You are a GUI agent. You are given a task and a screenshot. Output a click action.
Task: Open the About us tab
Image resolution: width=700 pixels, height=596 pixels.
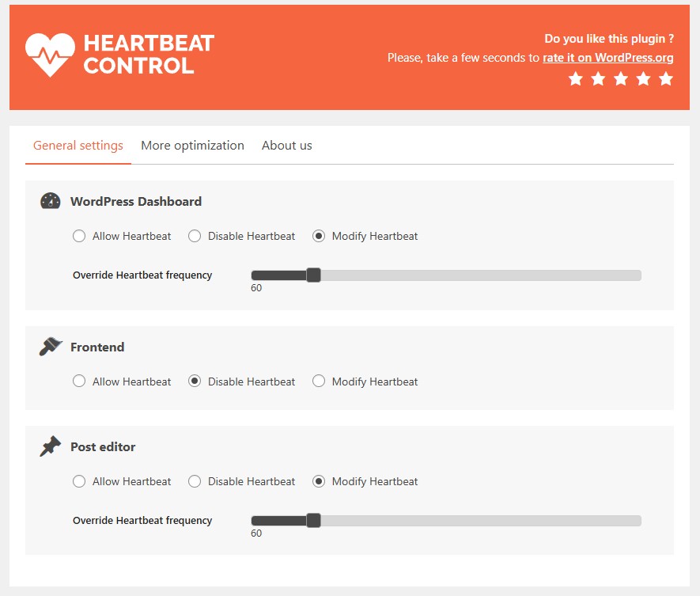point(287,146)
